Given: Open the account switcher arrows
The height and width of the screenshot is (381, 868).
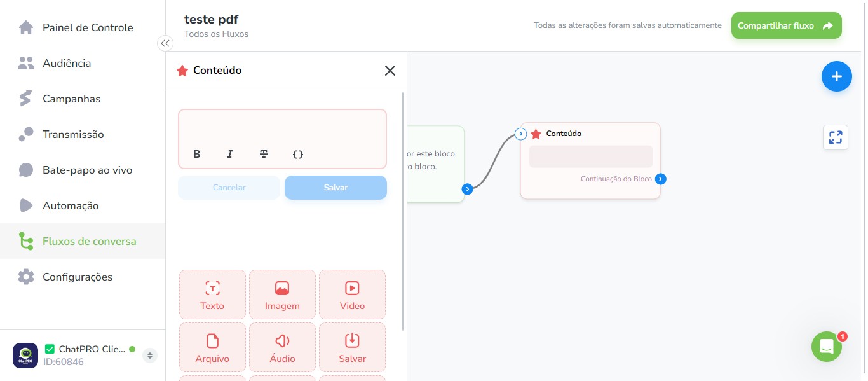Looking at the screenshot, I should pos(150,356).
